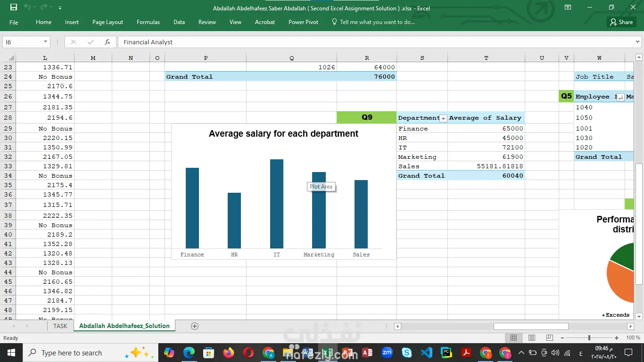644x362 pixels.
Task: Expand the Name Box dropdown arrow
Action: point(45,42)
